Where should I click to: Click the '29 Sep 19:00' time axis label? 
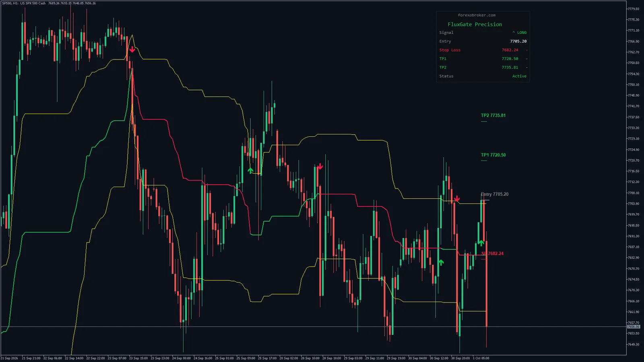(x=396, y=358)
